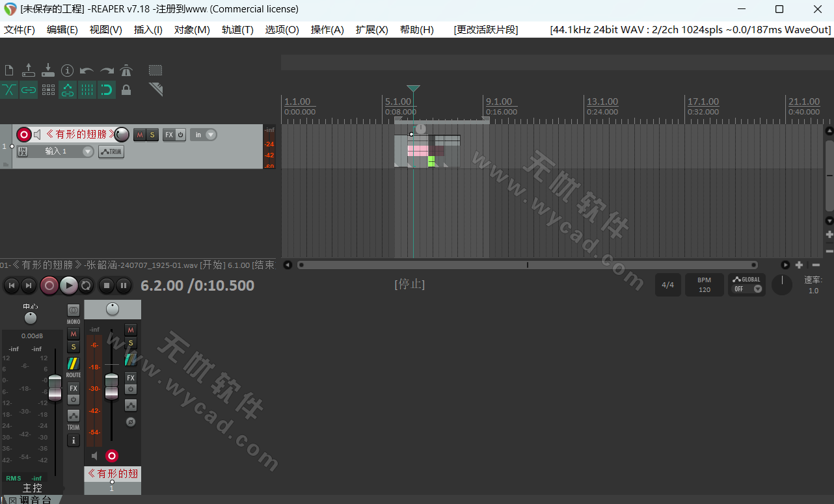Viewport: 834px width, 504px height.
Task: Toggle the magnet snap icon
Action: (x=107, y=90)
